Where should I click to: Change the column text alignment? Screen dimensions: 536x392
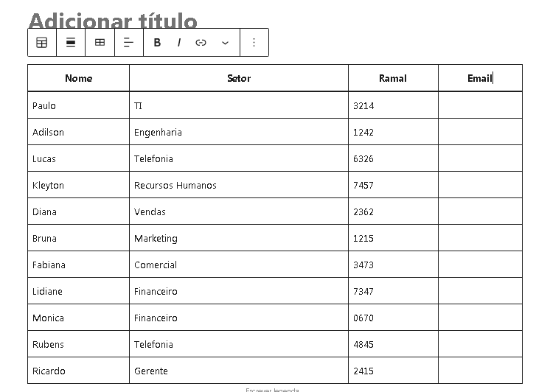(x=128, y=43)
